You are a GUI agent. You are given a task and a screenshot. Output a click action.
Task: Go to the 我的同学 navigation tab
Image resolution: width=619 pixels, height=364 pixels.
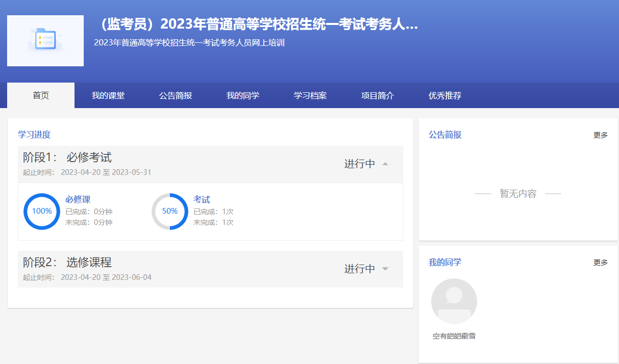tap(243, 95)
